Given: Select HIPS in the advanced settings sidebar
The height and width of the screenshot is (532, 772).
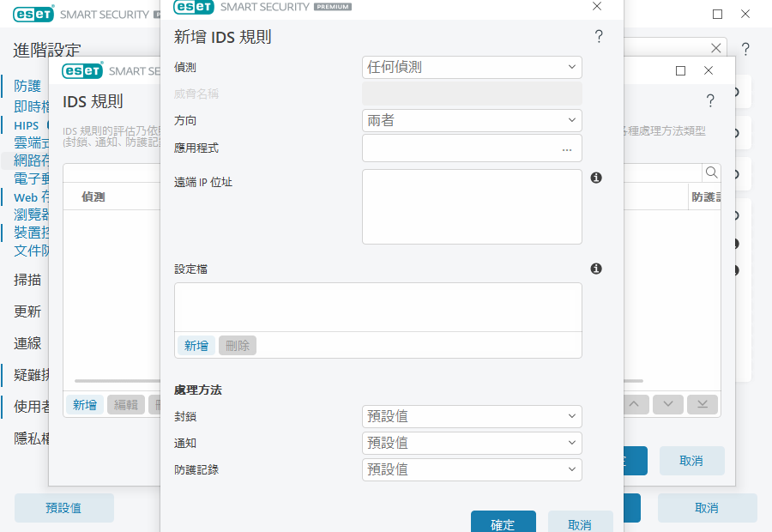Looking at the screenshot, I should [x=26, y=125].
